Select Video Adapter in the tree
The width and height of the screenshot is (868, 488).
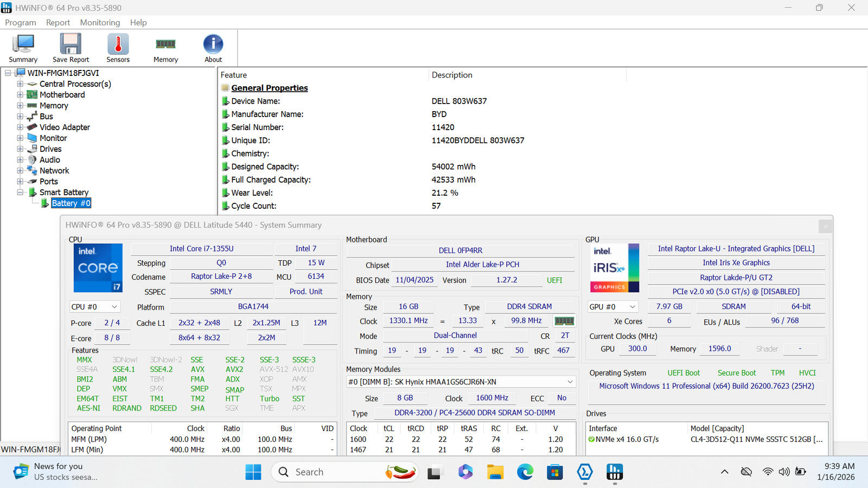[x=65, y=127]
